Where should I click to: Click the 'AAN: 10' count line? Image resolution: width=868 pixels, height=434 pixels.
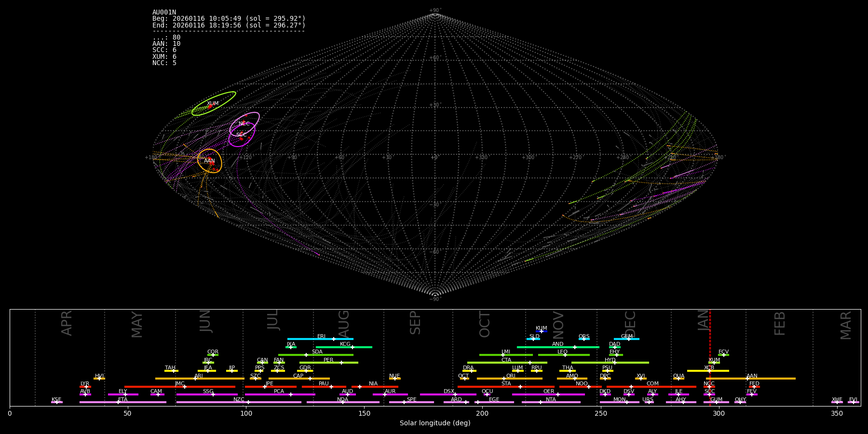coord(166,44)
